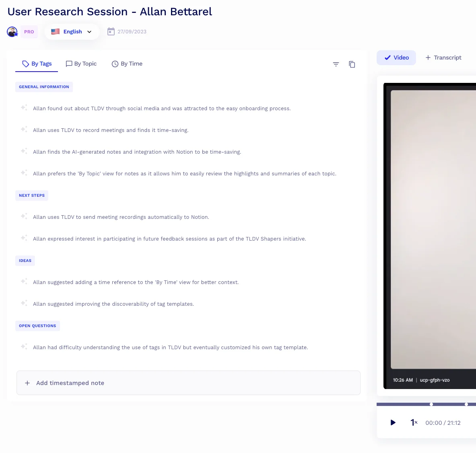Click plus icon in Add timestamped note
This screenshot has height=453, width=476.
click(27, 383)
